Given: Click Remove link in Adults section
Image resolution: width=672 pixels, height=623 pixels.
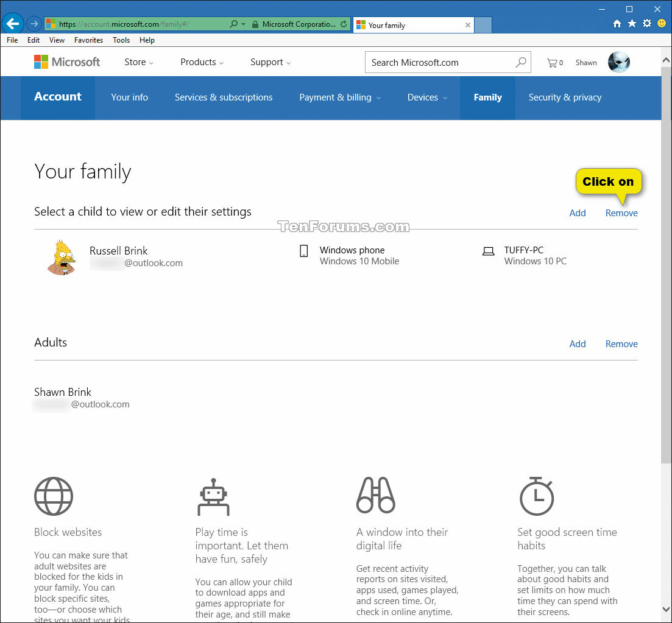Looking at the screenshot, I should [621, 343].
